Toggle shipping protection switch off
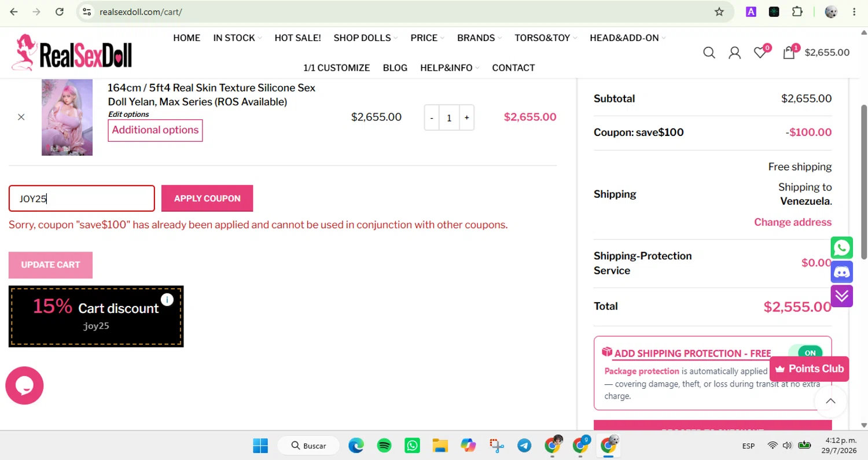868x460 pixels. pyautogui.click(x=805, y=353)
